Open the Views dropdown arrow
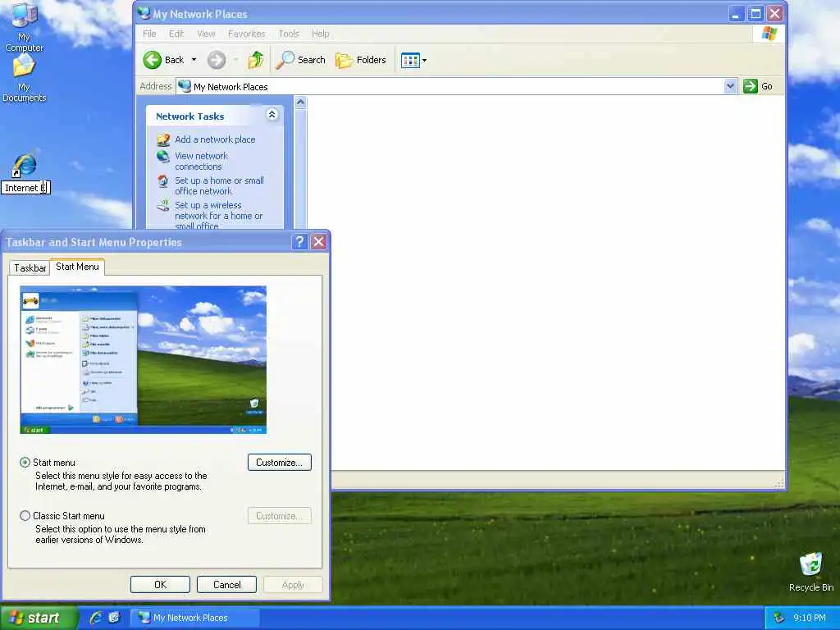 pos(424,61)
